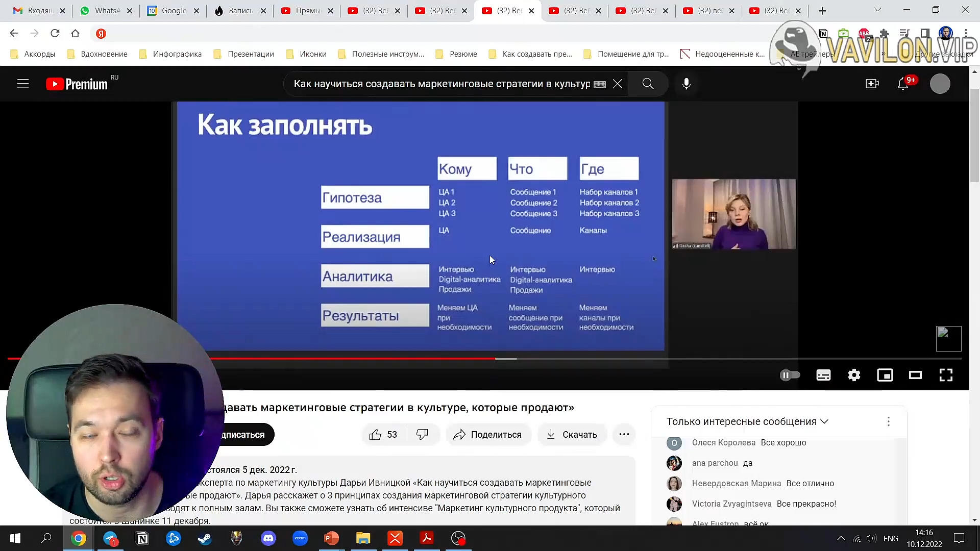The width and height of the screenshot is (980, 551).
Task: Expand "Только интересные сообщения" chat dropdown
Action: pyautogui.click(x=747, y=421)
